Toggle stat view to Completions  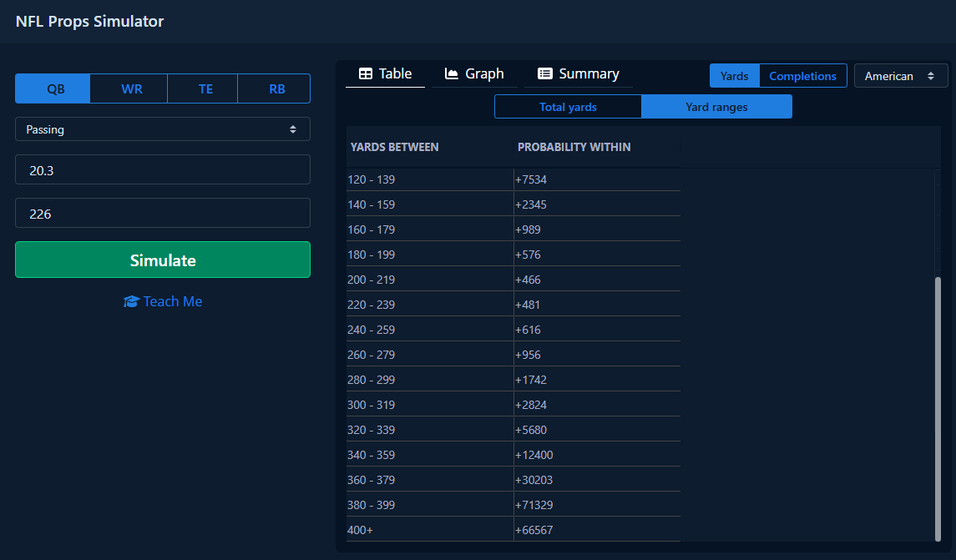click(x=802, y=76)
